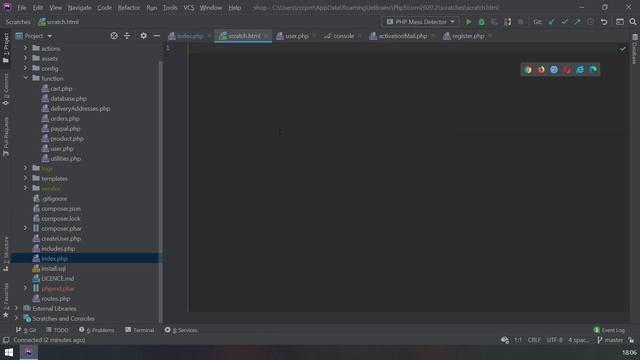Open the Services tool window
640x360 pixels.
point(181,330)
